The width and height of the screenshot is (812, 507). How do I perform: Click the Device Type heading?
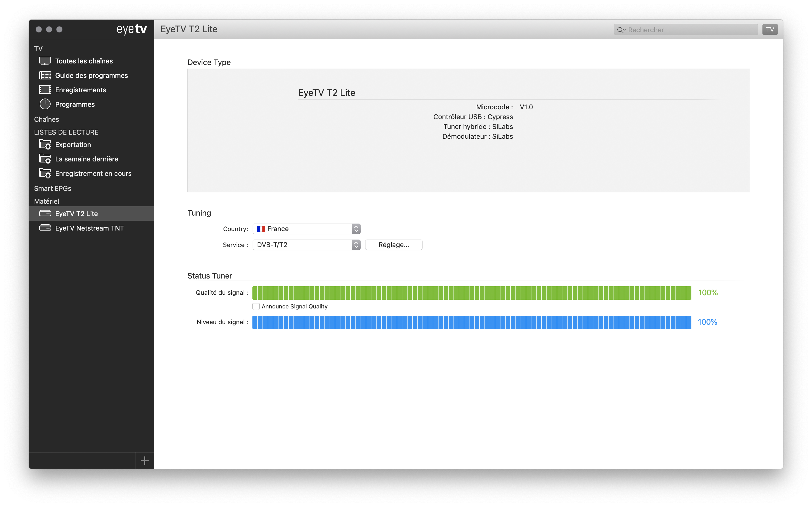209,62
